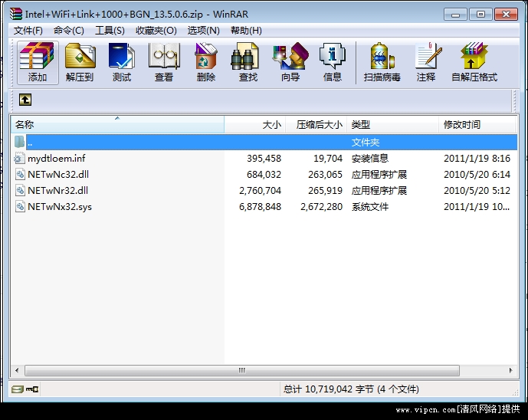This screenshot has width=528, height=420.
Task: Run the 测试 (Test) archive tool
Action: pos(122,63)
